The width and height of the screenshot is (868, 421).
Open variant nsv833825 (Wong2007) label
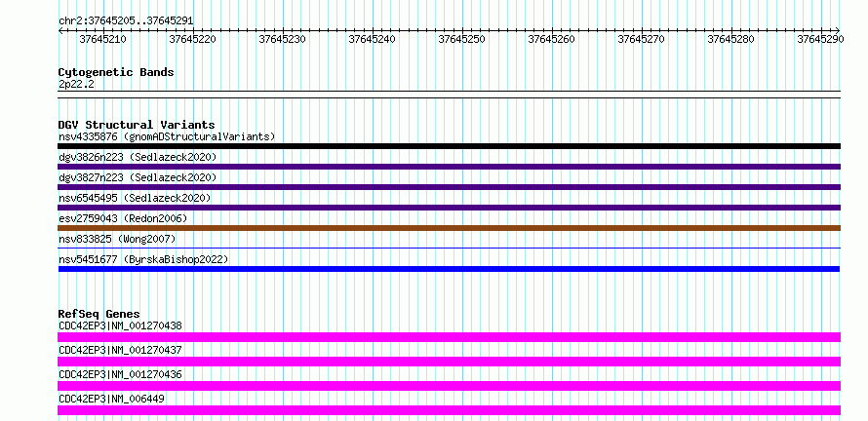tap(117, 239)
